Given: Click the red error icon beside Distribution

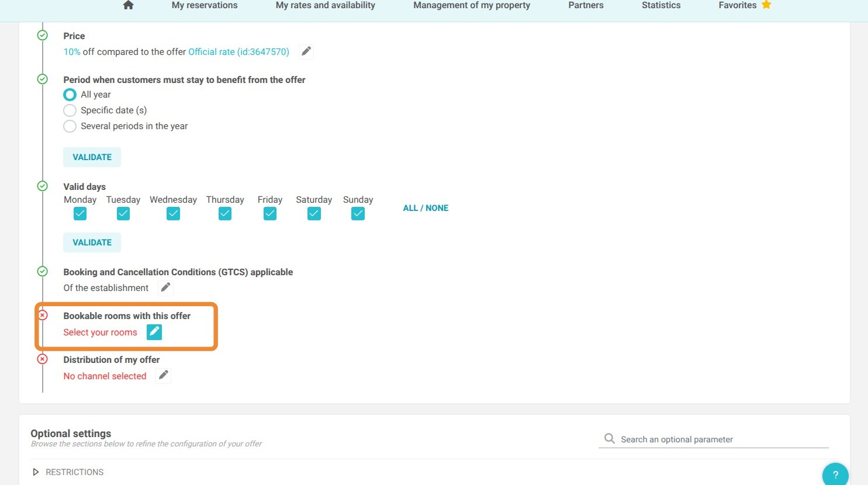Looking at the screenshot, I should tap(43, 359).
